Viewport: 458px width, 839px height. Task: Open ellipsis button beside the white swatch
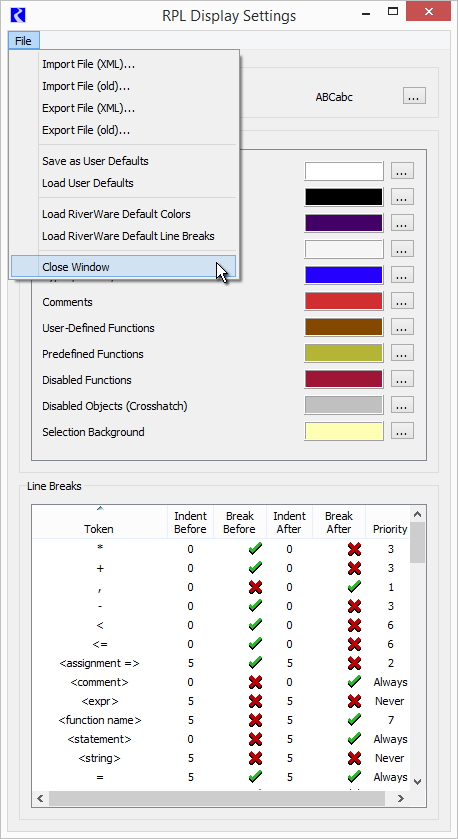(402, 171)
